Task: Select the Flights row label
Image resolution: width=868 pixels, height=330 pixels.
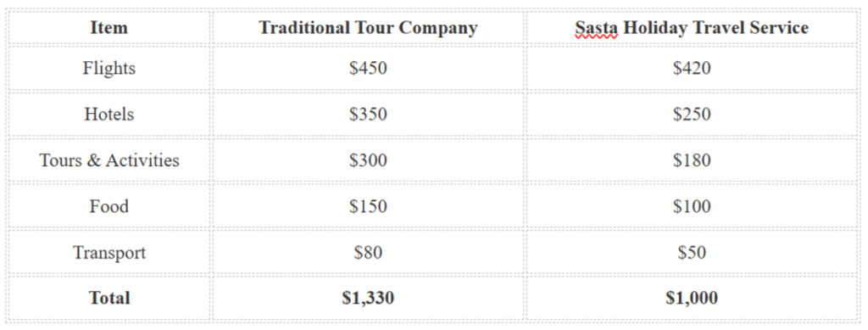Action: pos(109,68)
